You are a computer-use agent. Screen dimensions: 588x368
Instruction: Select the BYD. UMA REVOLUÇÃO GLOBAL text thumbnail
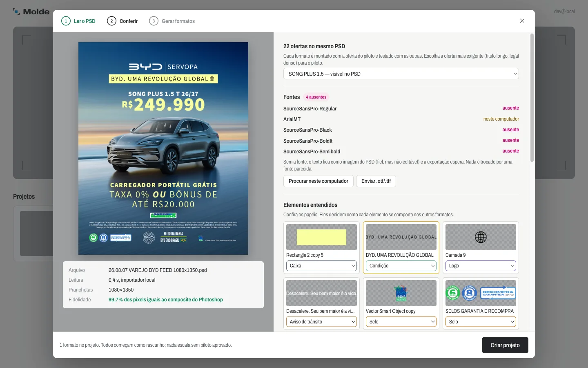click(401, 237)
